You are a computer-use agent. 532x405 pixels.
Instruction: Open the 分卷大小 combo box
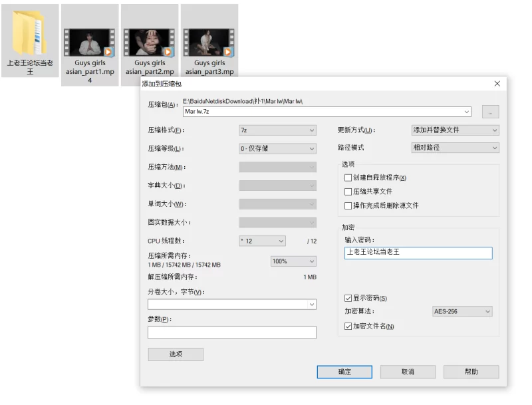pyautogui.click(x=231, y=305)
